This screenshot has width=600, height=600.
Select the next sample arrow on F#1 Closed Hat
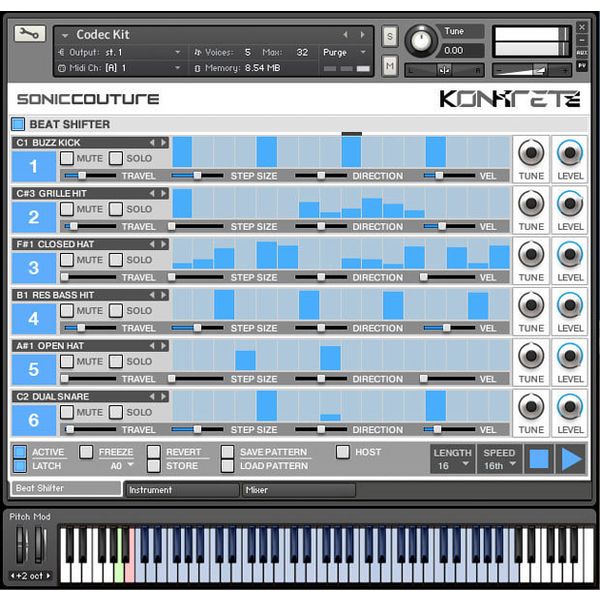164,244
